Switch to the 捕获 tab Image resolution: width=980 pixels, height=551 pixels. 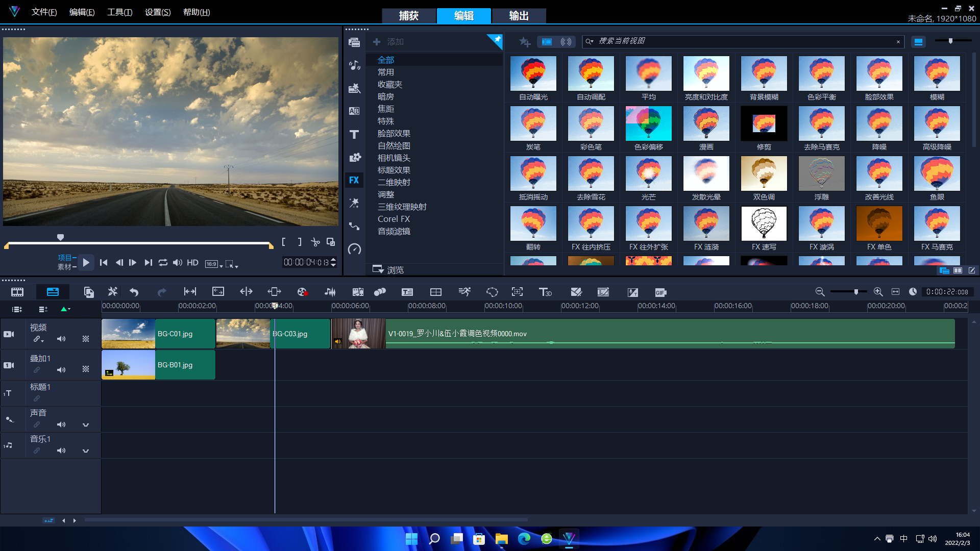(409, 16)
